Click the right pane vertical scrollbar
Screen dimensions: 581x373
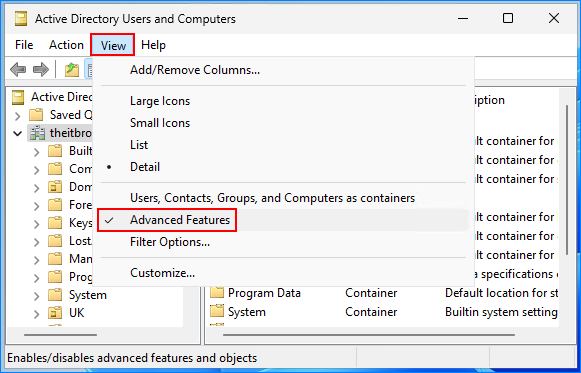pos(567,180)
